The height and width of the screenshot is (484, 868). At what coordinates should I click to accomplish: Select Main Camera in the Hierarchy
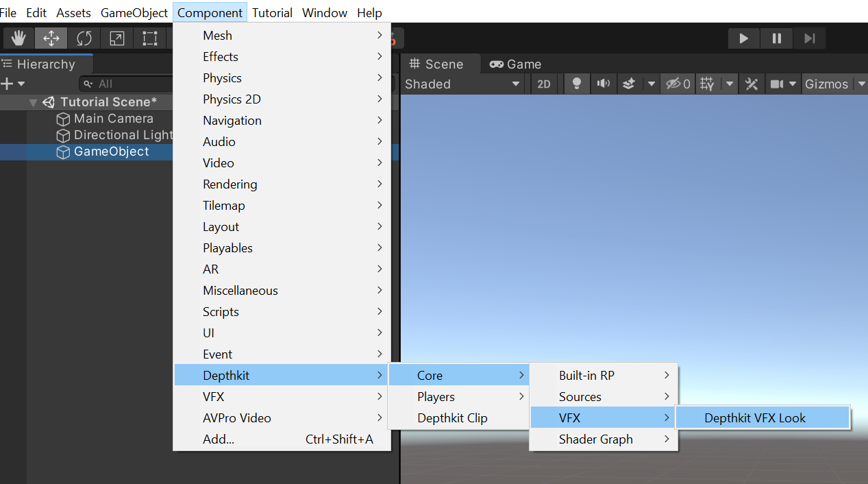click(x=113, y=119)
